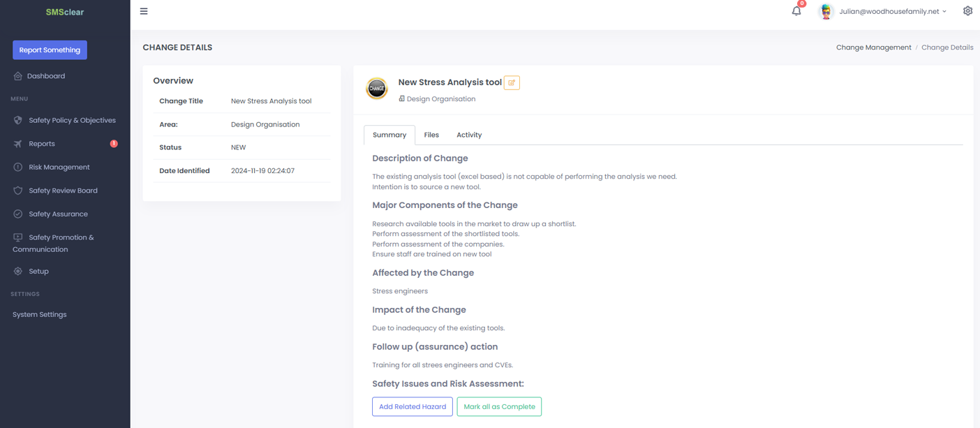Image resolution: width=980 pixels, height=428 pixels.
Task: Expand the Setup menu item
Action: [38, 272]
